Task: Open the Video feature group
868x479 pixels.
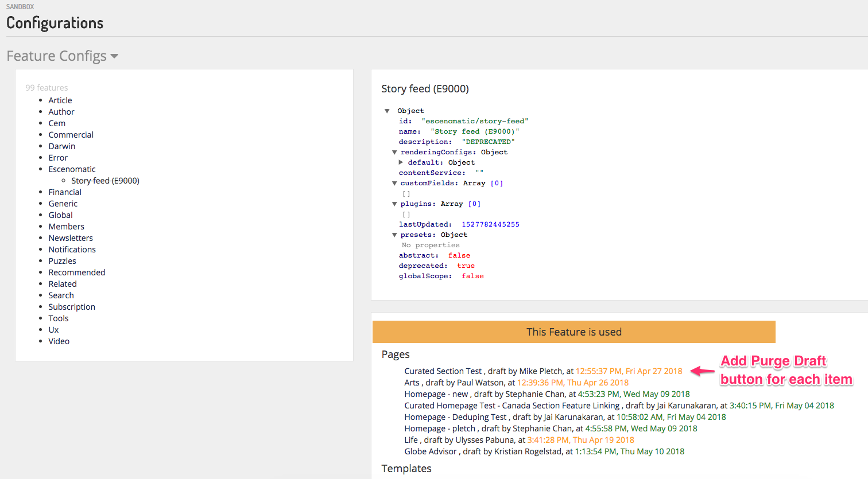Action: click(x=59, y=341)
